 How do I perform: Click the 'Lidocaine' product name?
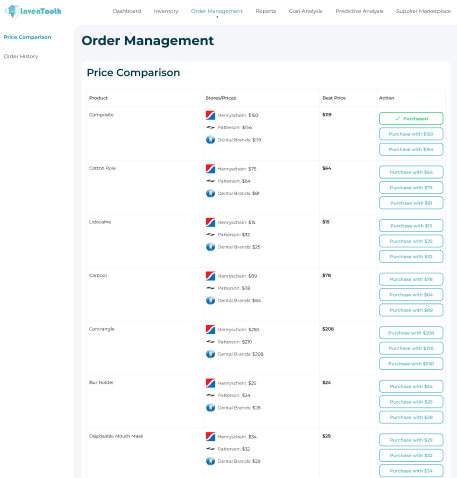(x=100, y=222)
